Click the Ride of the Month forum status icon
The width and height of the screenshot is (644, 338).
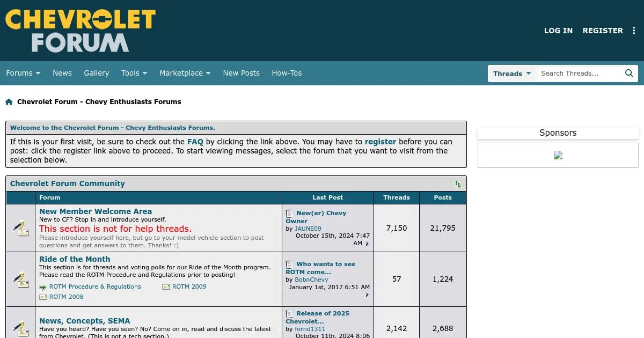tap(21, 280)
